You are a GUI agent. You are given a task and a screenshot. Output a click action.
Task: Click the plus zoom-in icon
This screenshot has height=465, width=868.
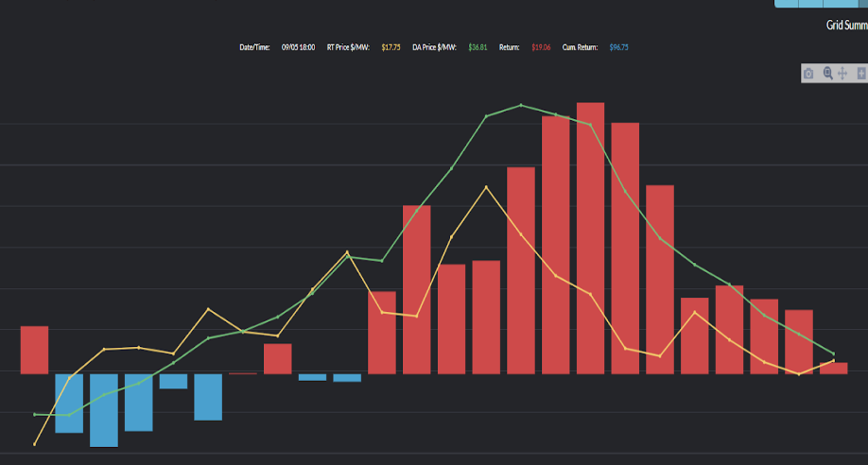click(x=860, y=74)
